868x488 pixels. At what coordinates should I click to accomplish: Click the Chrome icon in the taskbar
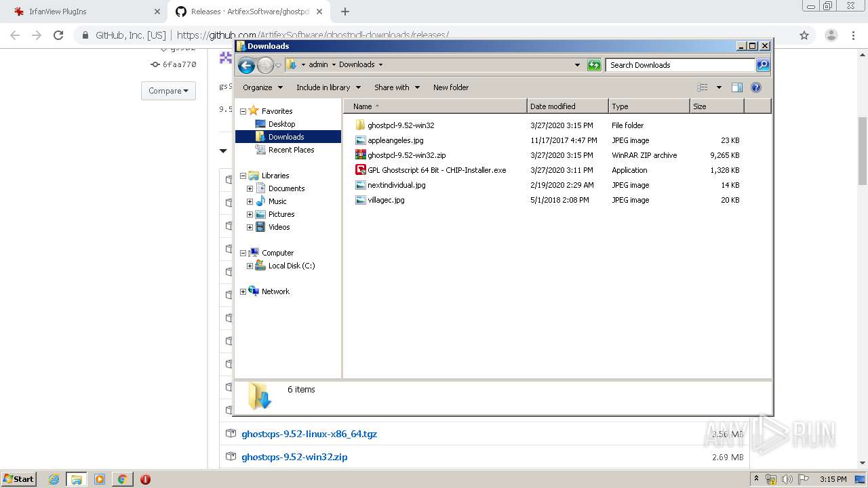point(123,479)
